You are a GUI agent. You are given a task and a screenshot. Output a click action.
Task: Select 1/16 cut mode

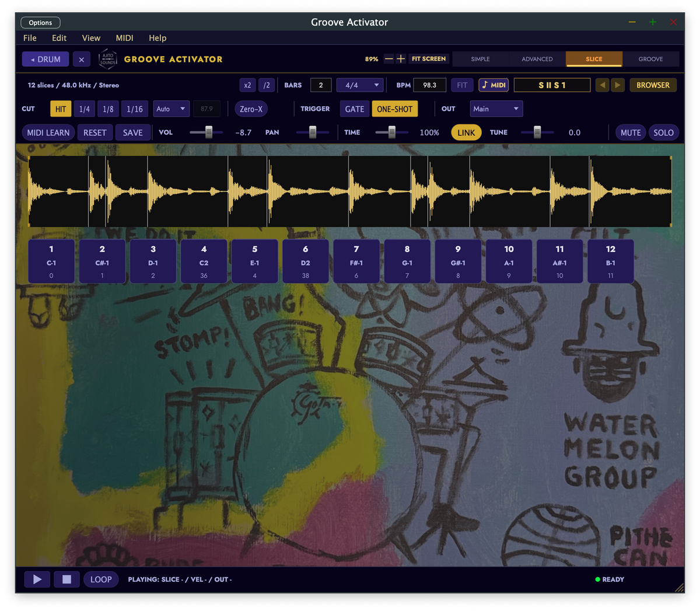135,109
